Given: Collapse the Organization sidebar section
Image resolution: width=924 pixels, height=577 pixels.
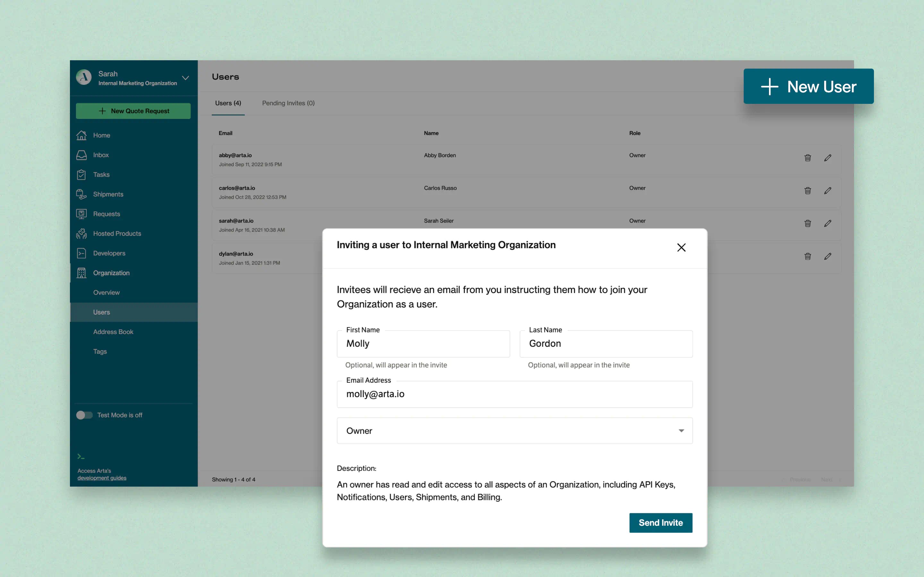Looking at the screenshot, I should 111,273.
